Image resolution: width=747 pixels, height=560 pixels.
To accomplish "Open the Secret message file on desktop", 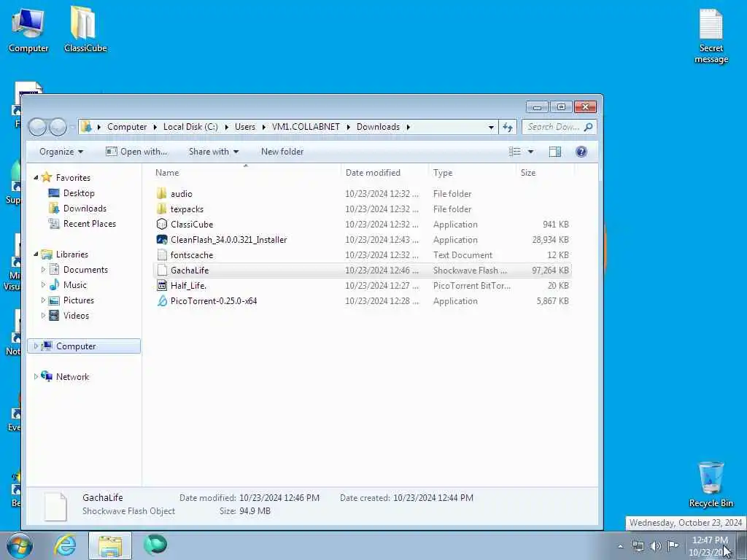I will [711, 36].
